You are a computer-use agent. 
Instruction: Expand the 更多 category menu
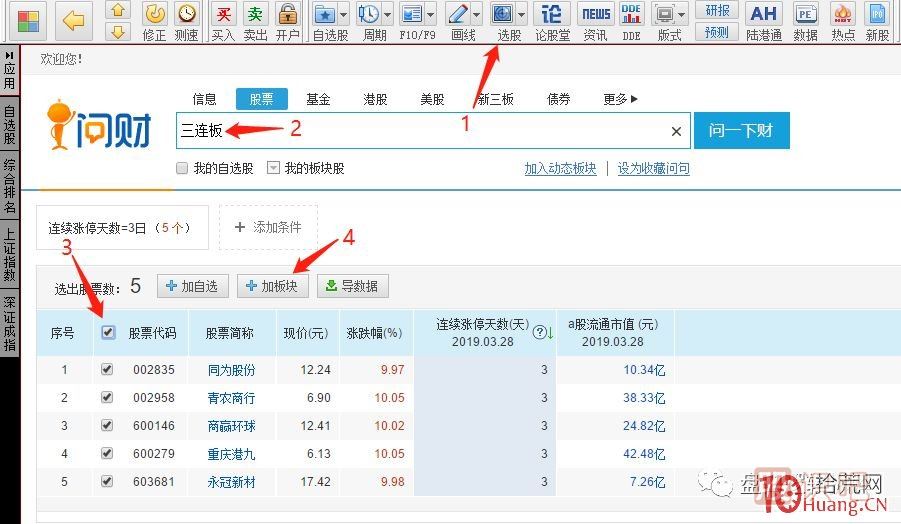620,99
